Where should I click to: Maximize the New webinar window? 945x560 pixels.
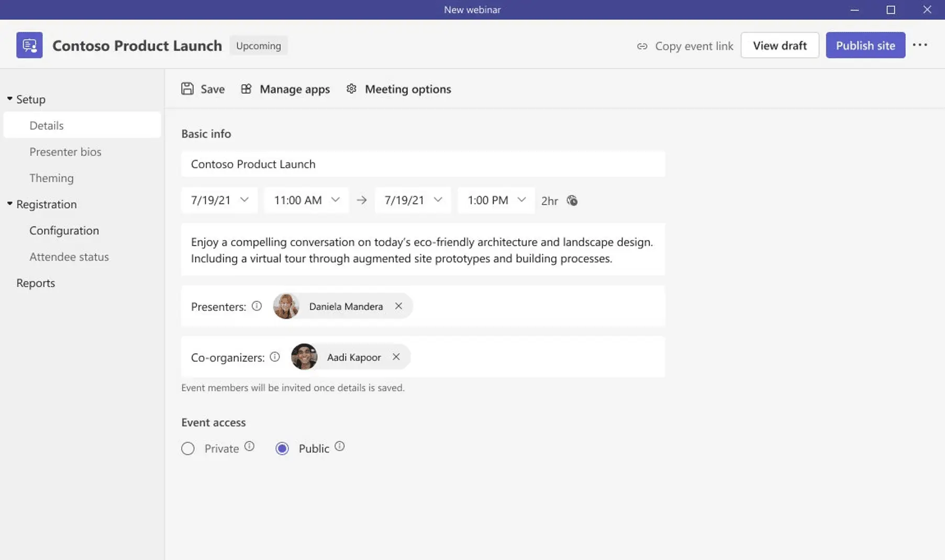tap(891, 9)
